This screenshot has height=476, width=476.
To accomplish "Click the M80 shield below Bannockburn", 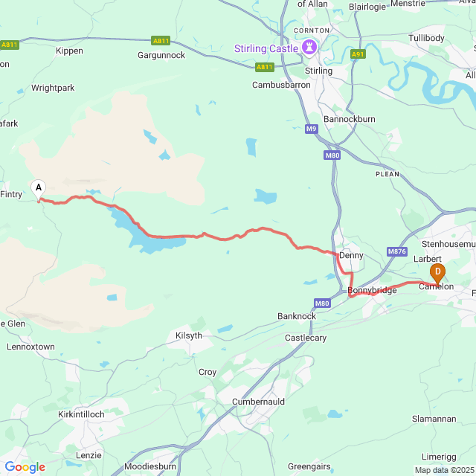I will tap(332, 155).
